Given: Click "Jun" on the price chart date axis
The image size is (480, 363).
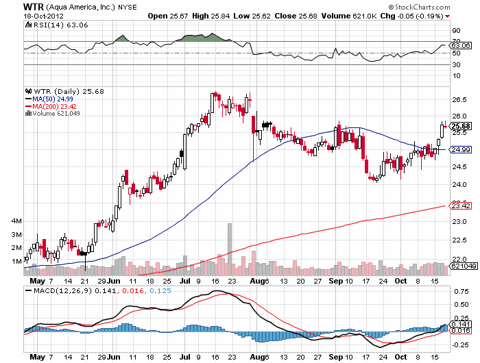Looking at the screenshot, I should (114, 281).
